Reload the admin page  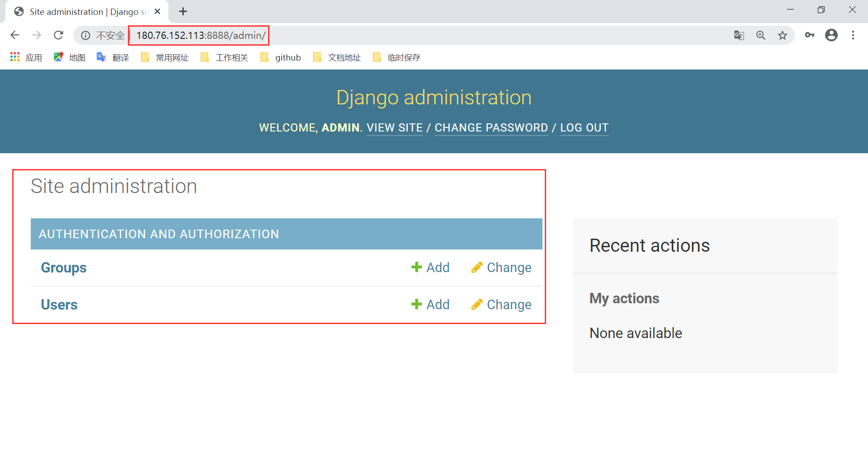[x=58, y=35]
